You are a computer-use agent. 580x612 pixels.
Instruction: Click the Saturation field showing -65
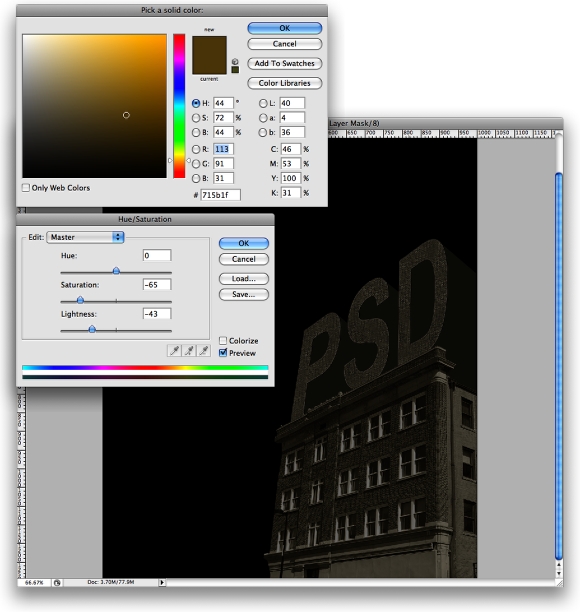click(157, 285)
